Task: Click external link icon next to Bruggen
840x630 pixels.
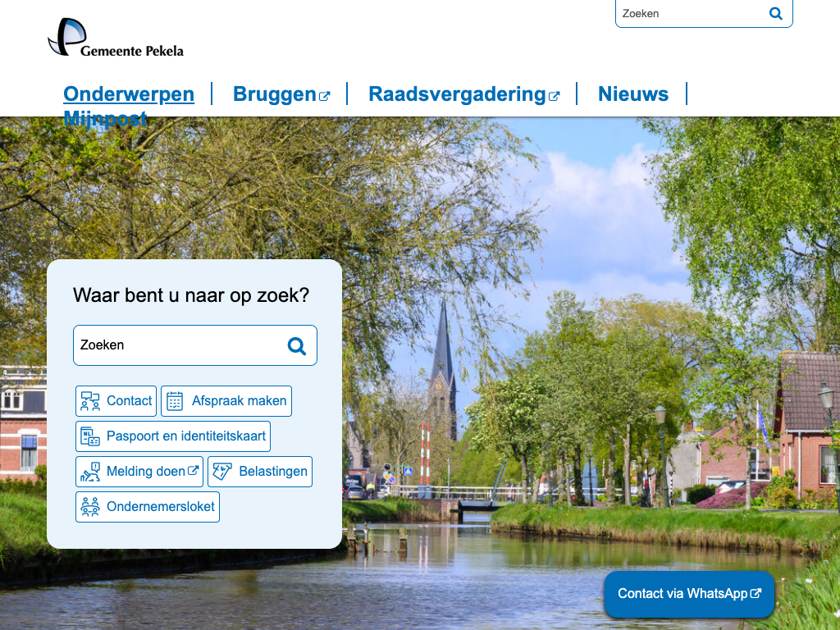Action: [x=324, y=96]
